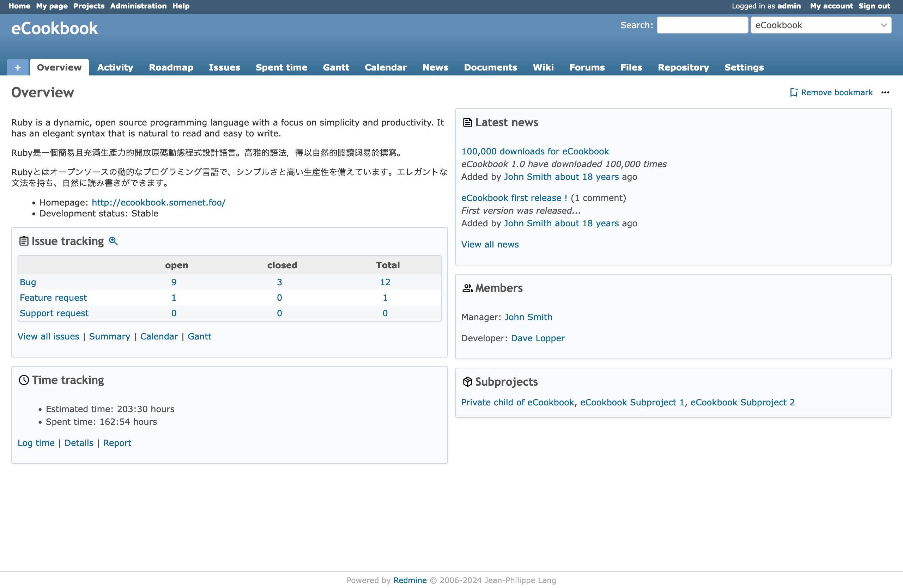Image resolution: width=903 pixels, height=588 pixels.
Task: Open manager John Smith profile
Action: [x=528, y=317]
